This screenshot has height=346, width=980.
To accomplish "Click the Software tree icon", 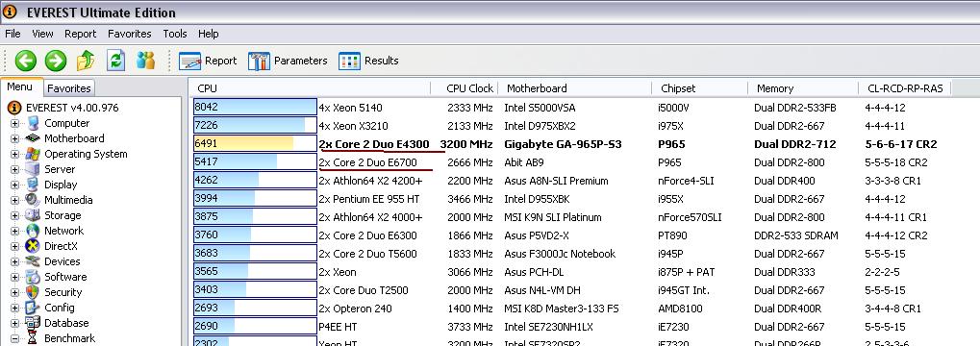I will tap(33, 277).
